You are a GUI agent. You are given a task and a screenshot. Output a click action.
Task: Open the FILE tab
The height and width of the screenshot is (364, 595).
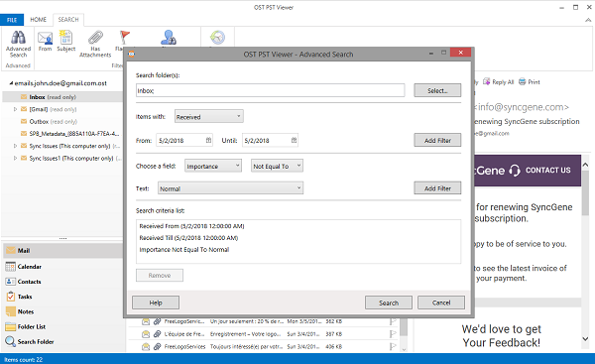(12, 20)
